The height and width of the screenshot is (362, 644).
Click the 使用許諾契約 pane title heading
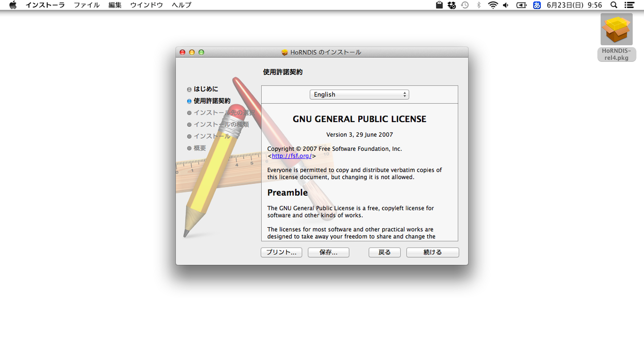pyautogui.click(x=283, y=72)
